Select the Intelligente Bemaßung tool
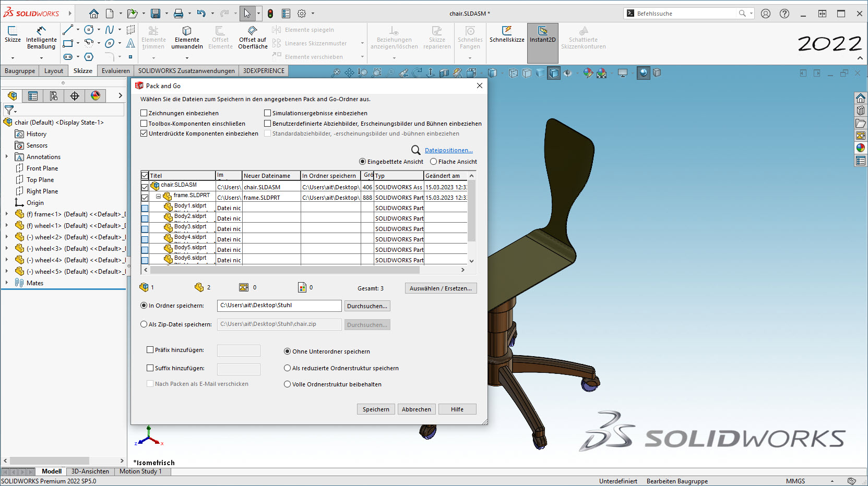868x486 pixels. tap(41, 38)
